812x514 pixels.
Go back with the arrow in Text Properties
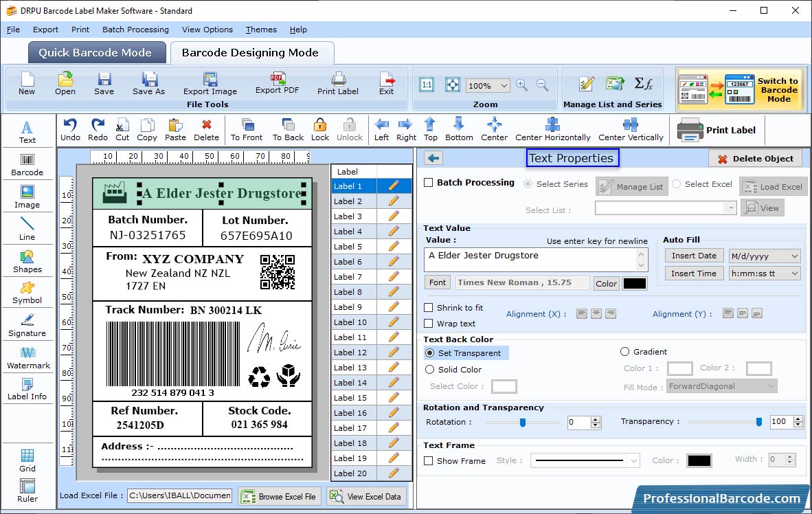[x=433, y=158]
